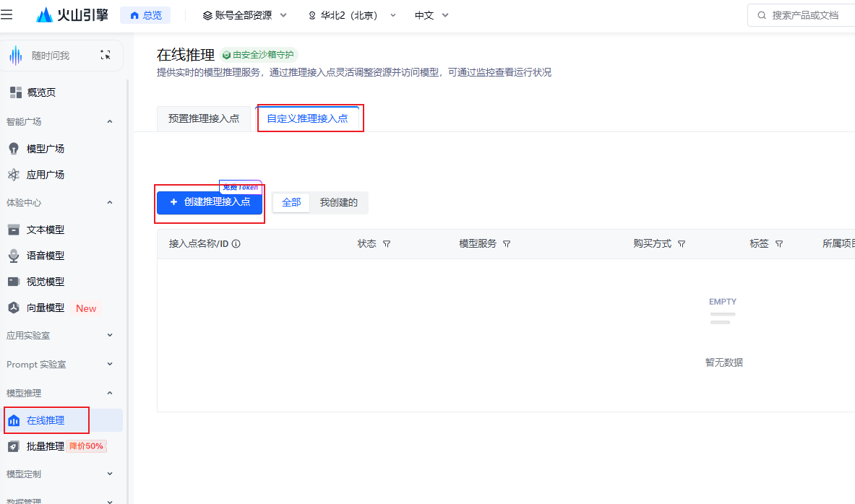Click the 免费Token tag
Image resolution: width=855 pixels, height=504 pixels.
241,187
